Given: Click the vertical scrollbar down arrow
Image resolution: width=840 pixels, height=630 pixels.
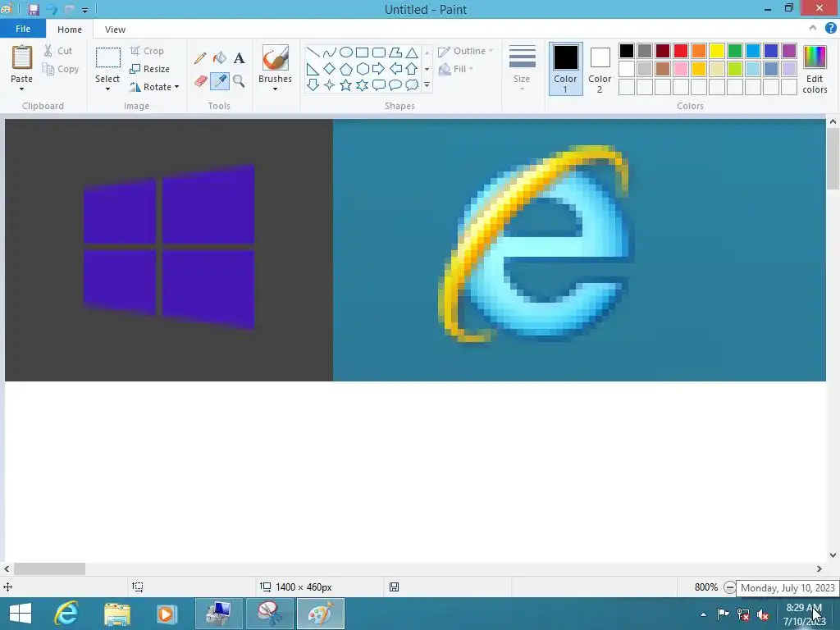Looking at the screenshot, I should point(833,555).
